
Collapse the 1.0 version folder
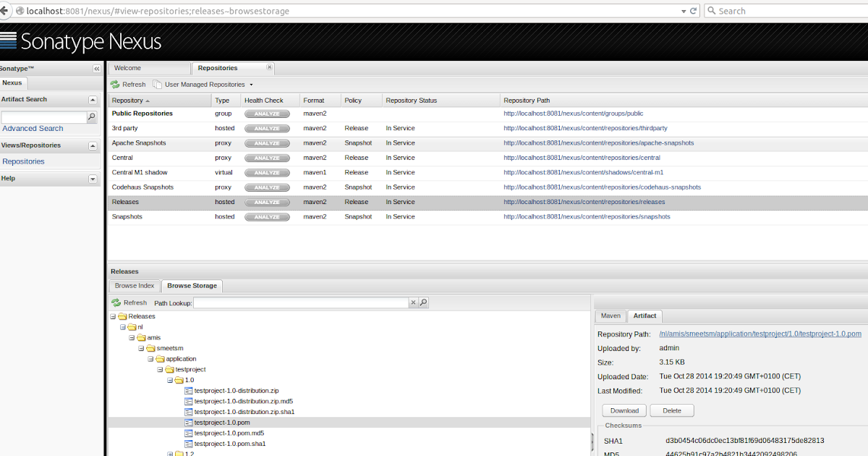tap(170, 380)
